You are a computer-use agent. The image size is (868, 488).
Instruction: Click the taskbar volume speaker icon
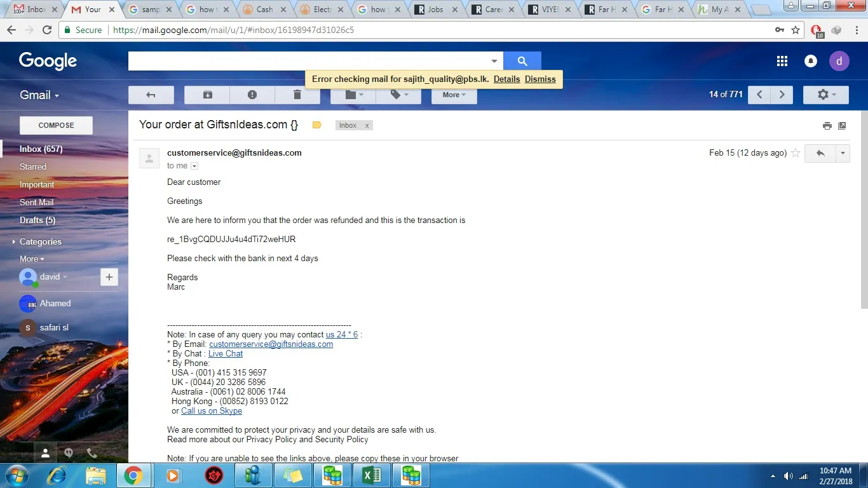point(788,476)
